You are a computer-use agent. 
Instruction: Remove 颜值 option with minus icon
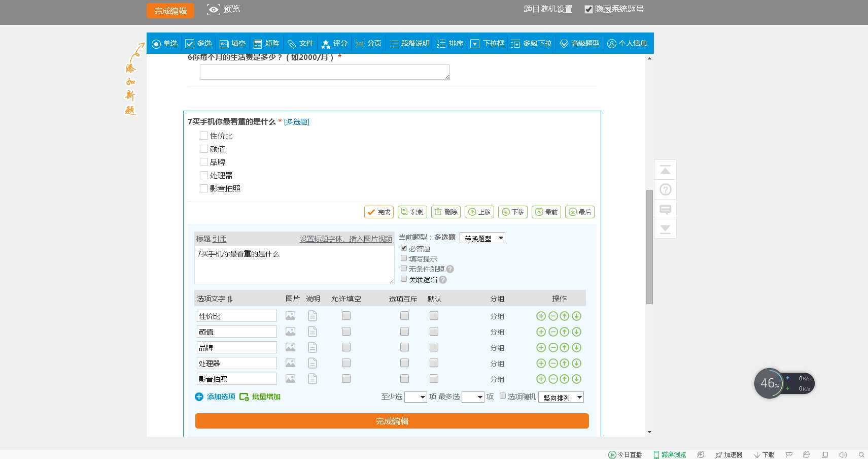553,332
